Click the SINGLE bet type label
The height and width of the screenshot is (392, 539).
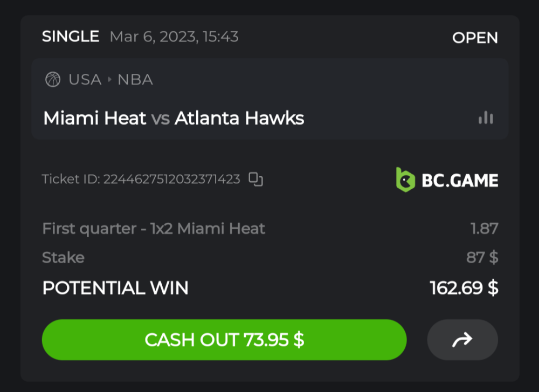pos(71,37)
